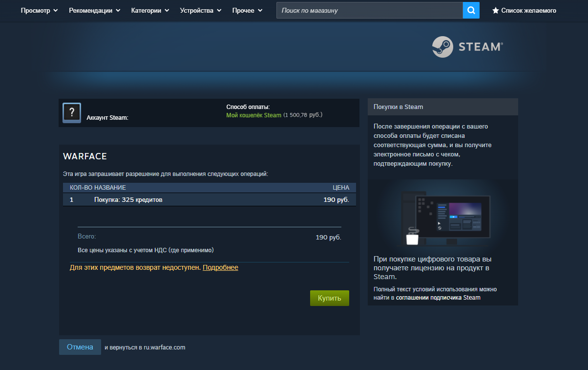Screen dimensions: 588x370
Task: Open the Подробнее refund details link
Action: coord(220,267)
